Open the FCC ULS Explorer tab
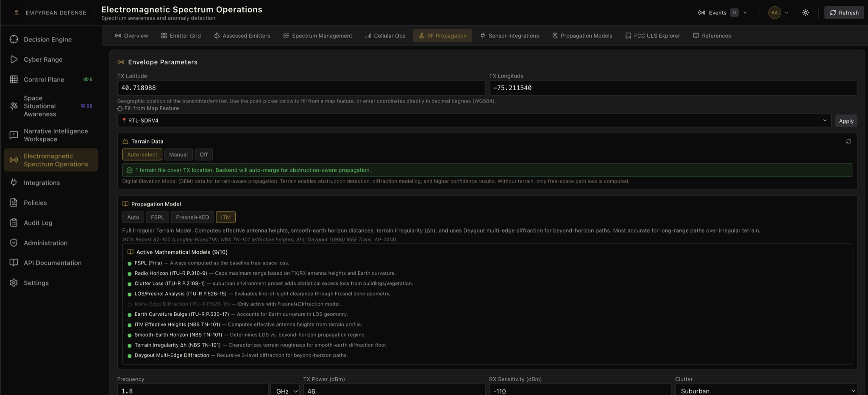 (653, 36)
